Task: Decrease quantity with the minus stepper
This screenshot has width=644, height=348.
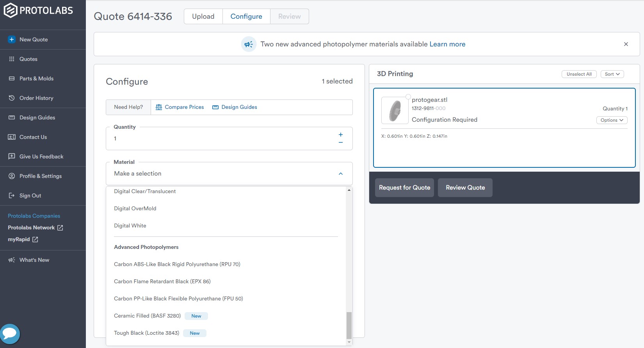Action: 341,143
